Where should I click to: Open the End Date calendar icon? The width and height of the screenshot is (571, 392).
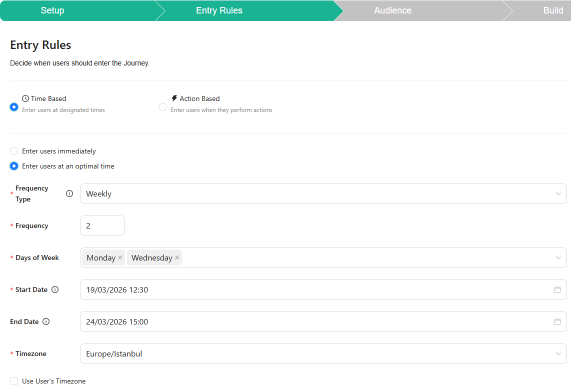[557, 321]
